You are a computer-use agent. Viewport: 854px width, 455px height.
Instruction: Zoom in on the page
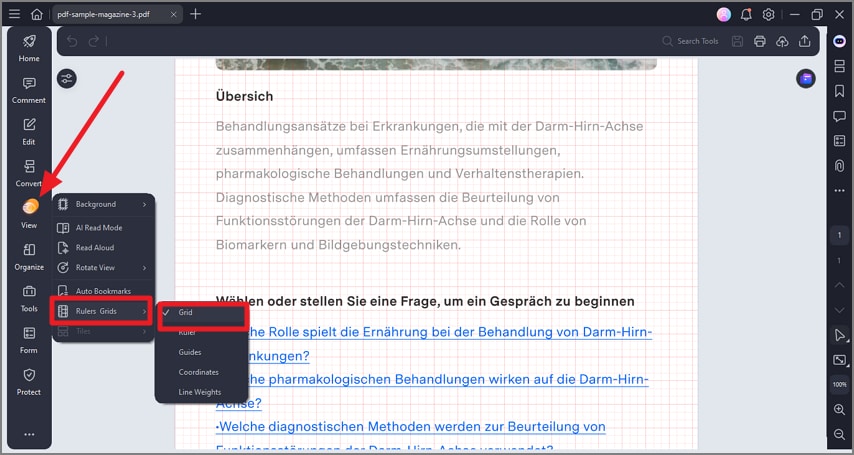(x=839, y=409)
